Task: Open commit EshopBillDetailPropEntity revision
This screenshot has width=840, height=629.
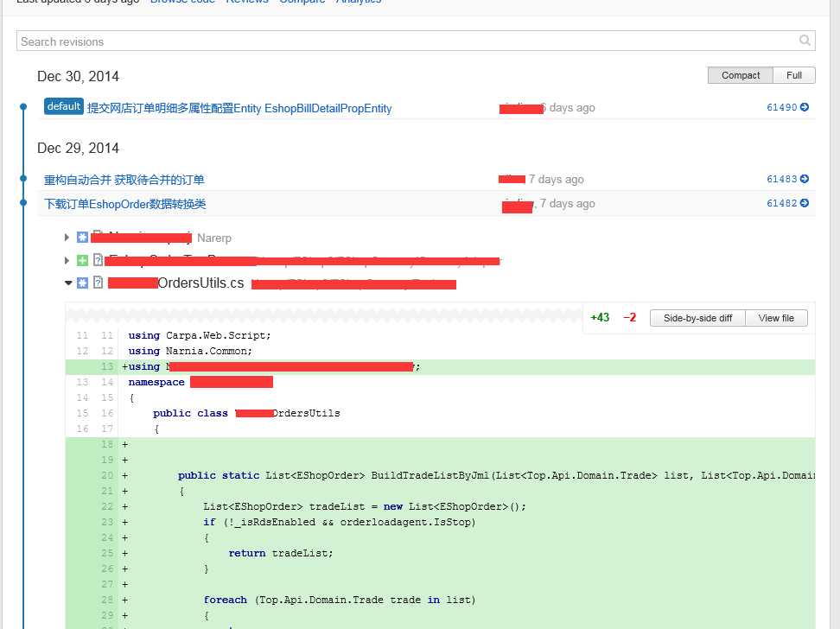Action: click(239, 108)
